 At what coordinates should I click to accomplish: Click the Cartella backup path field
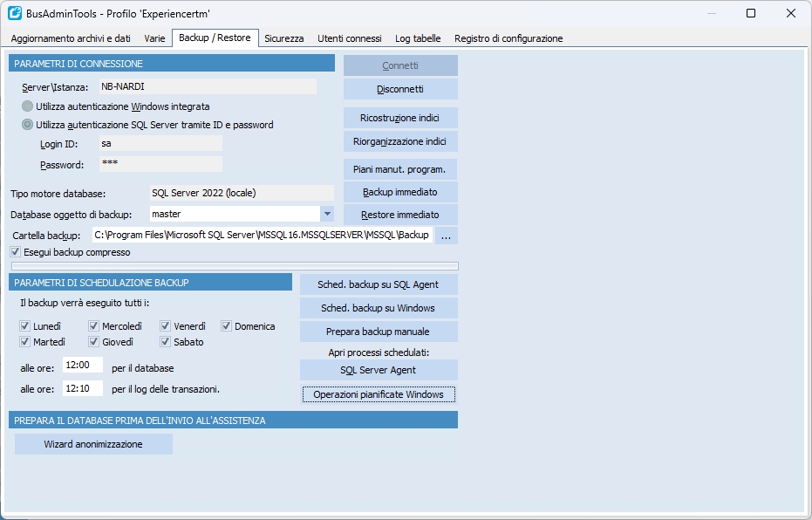pyautogui.click(x=263, y=236)
